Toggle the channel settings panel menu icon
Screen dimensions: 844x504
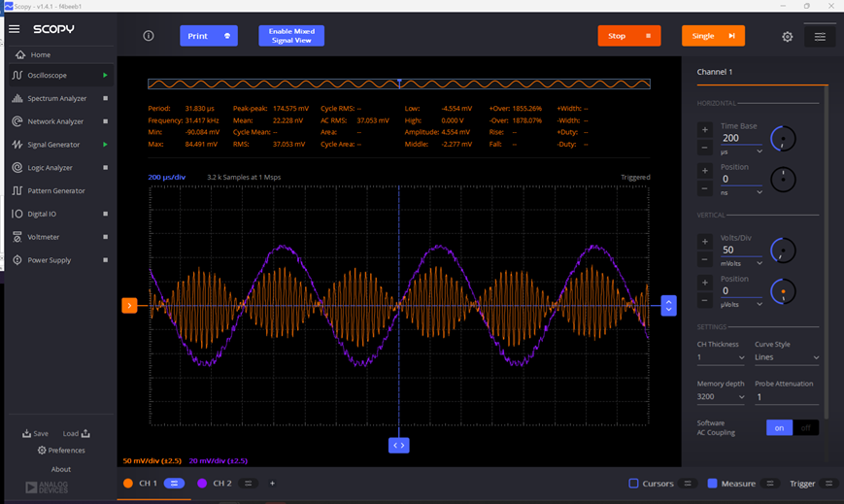click(820, 37)
